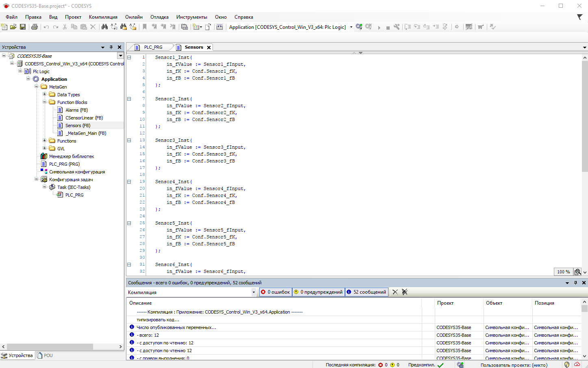Open Символьная конфигурация tree item
Screen dimensions: 588x368
(77, 172)
